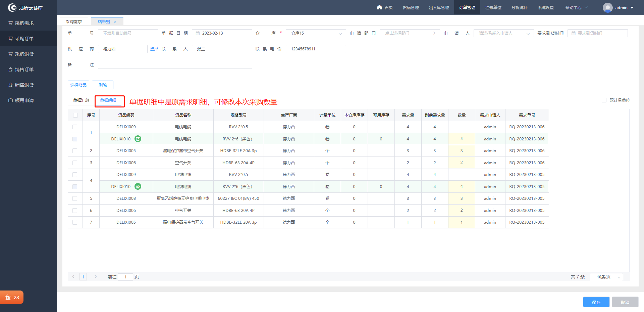Click the calendar icon in 要求到货时间 field
Image resolution: width=644 pixels, height=312 pixels.
(x=573, y=33)
